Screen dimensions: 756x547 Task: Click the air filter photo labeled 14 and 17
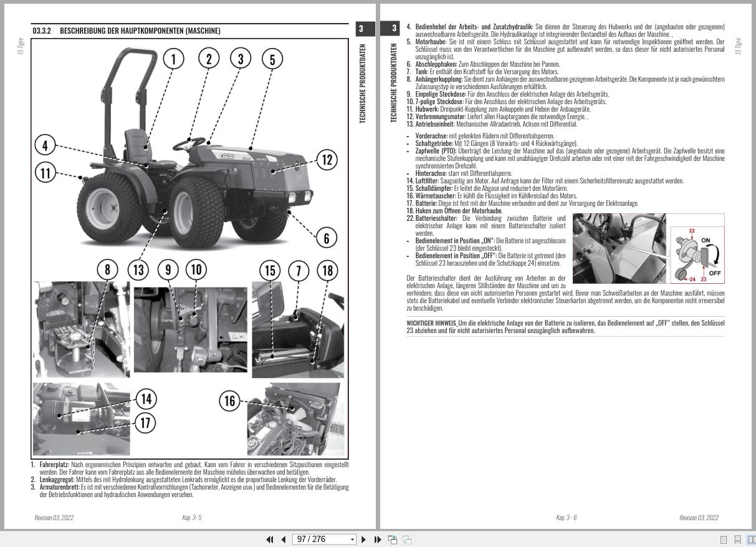click(81, 419)
